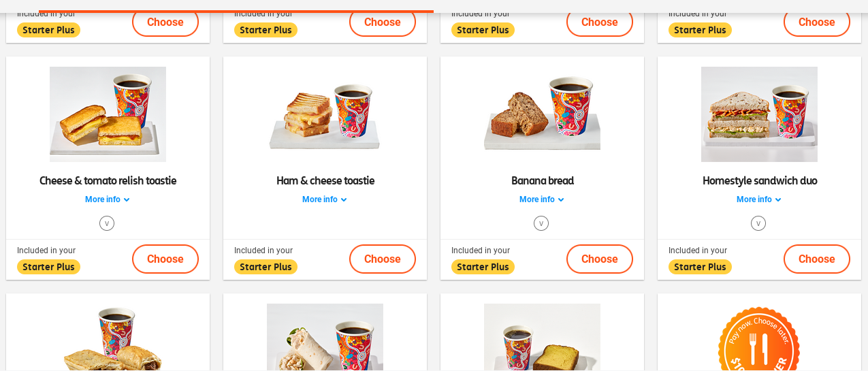Screen dimensions: 868x371
Task: Click the vegetarian icon under Banana bread
Action: [541, 223]
